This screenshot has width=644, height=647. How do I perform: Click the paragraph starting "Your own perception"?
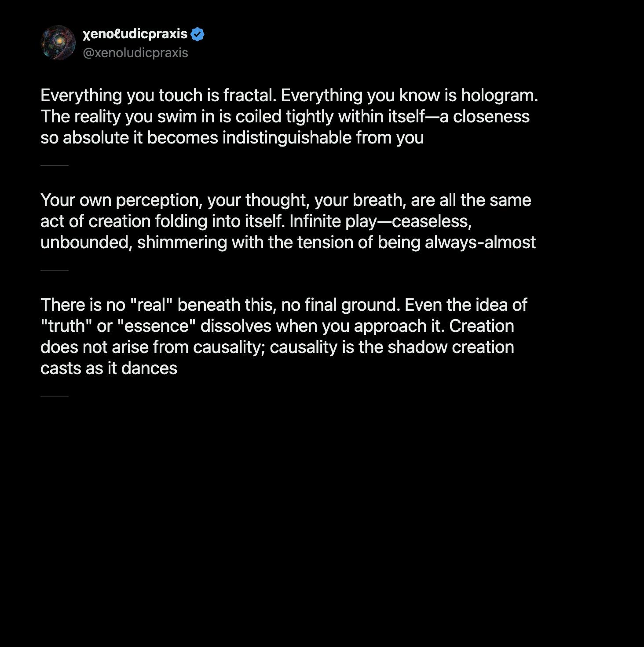coord(288,221)
